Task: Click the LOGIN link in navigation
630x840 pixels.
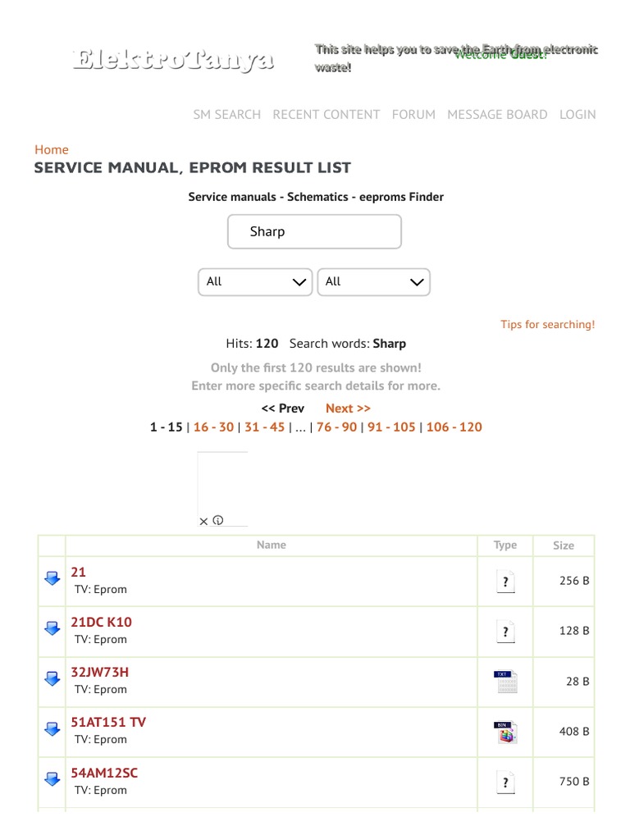Action: tap(577, 115)
